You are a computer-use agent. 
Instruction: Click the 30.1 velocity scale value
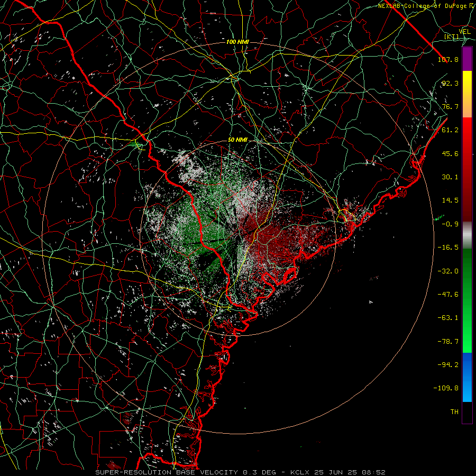pos(450,177)
